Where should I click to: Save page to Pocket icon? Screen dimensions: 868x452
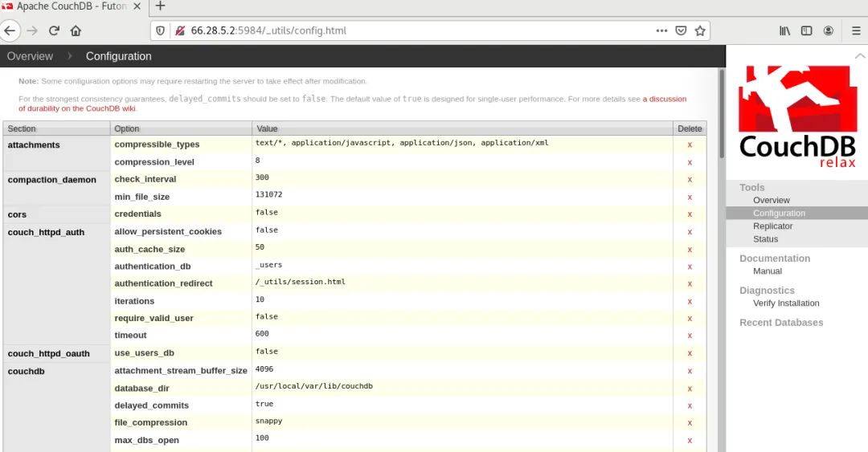(x=681, y=31)
